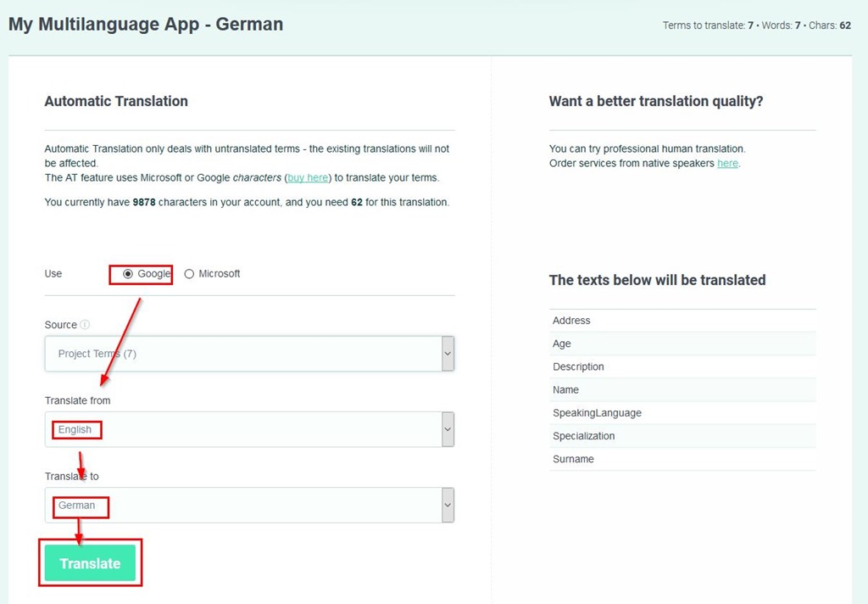
Task: Click the Automatic Translation heading
Action: tap(116, 101)
